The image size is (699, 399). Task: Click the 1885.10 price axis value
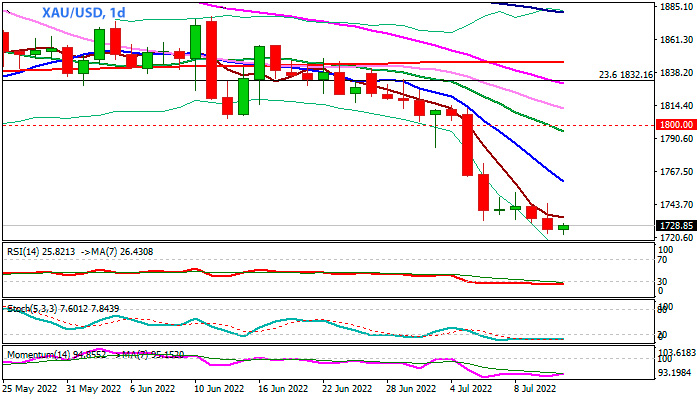coord(676,7)
